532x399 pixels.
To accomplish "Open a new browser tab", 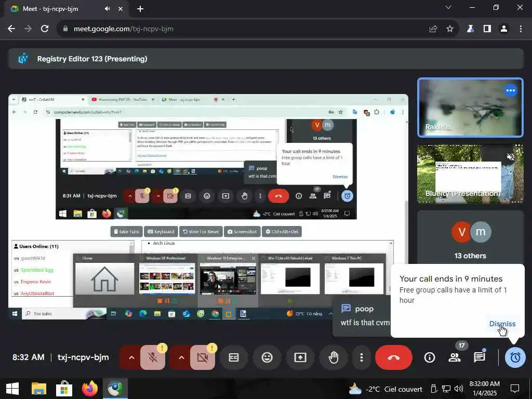I will tap(140, 9).
